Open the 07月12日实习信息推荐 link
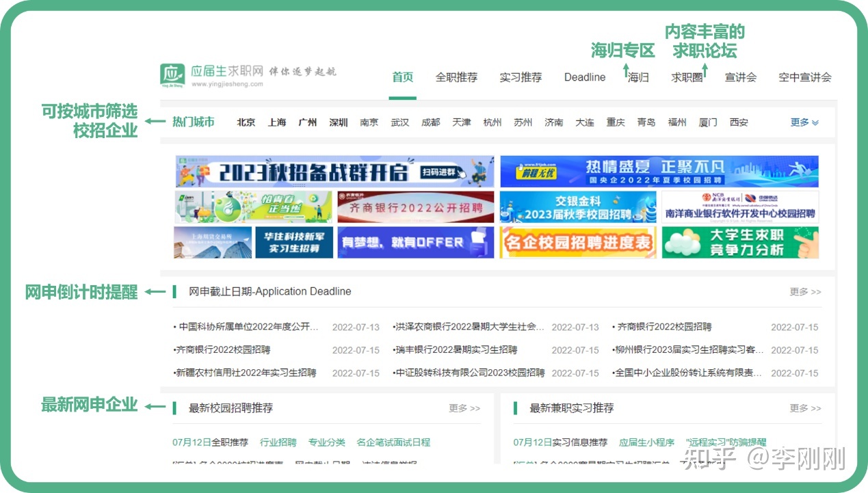Screen dimensions: 868x493 [560, 442]
